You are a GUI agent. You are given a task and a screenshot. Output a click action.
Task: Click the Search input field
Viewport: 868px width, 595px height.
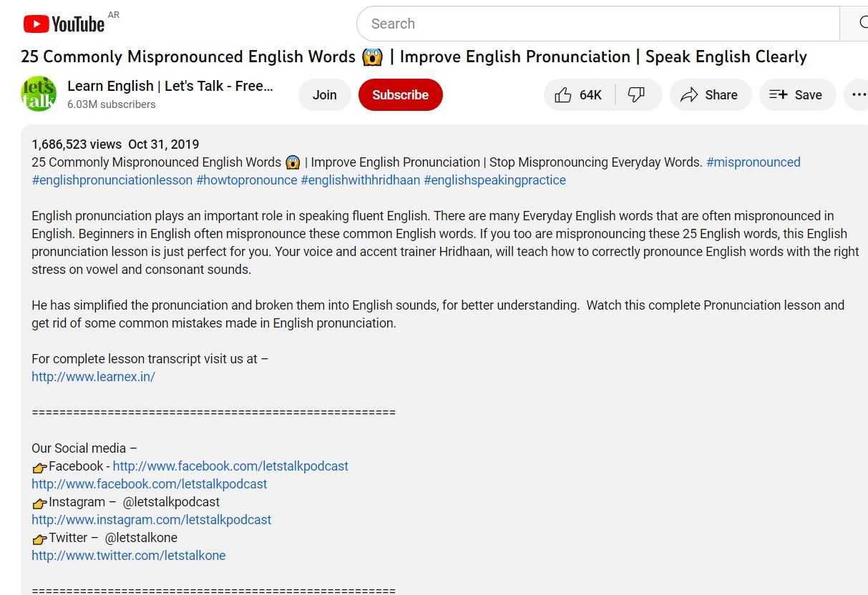click(x=598, y=24)
